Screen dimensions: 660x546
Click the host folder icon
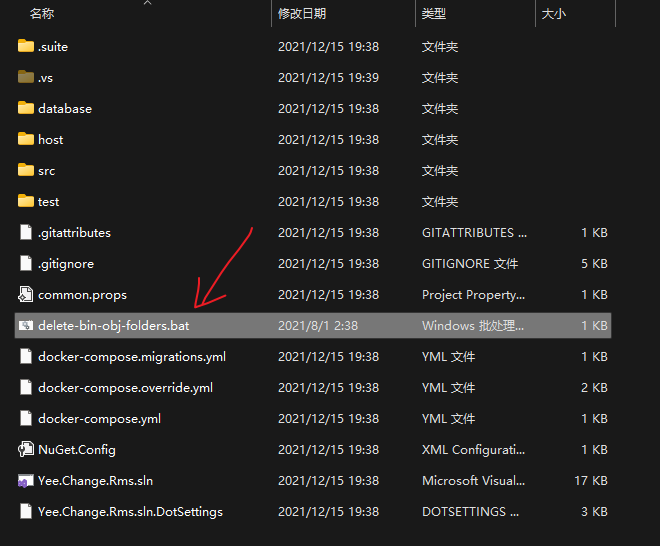click(x=26, y=139)
